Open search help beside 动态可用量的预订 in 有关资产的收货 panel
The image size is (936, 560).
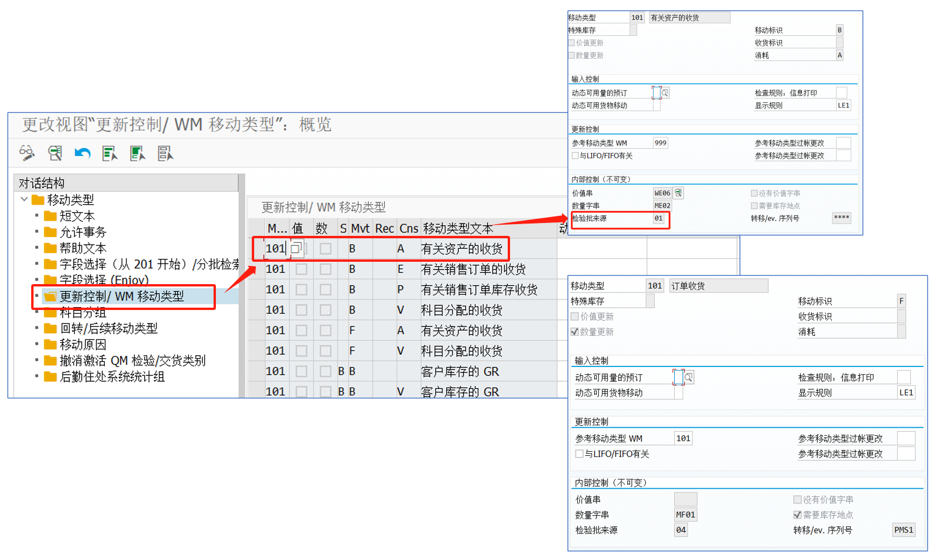pyautogui.click(x=665, y=93)
